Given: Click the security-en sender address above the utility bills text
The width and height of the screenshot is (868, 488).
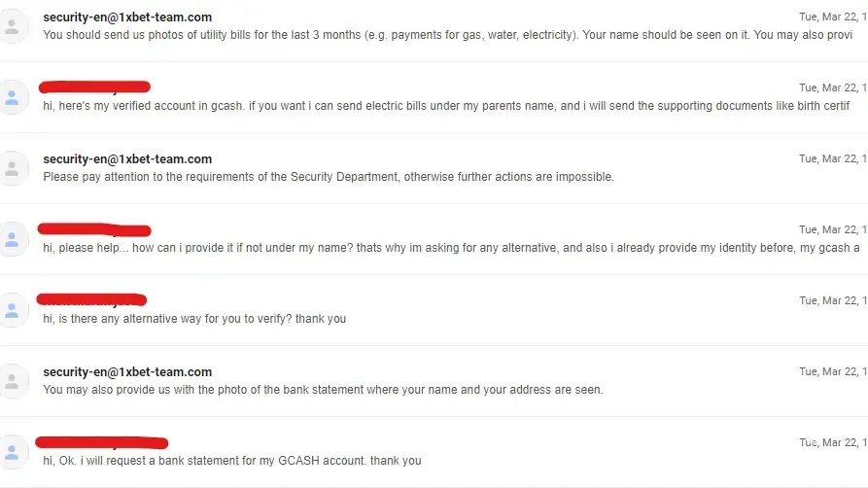Looking at the screenshot, I should point(127,17).
